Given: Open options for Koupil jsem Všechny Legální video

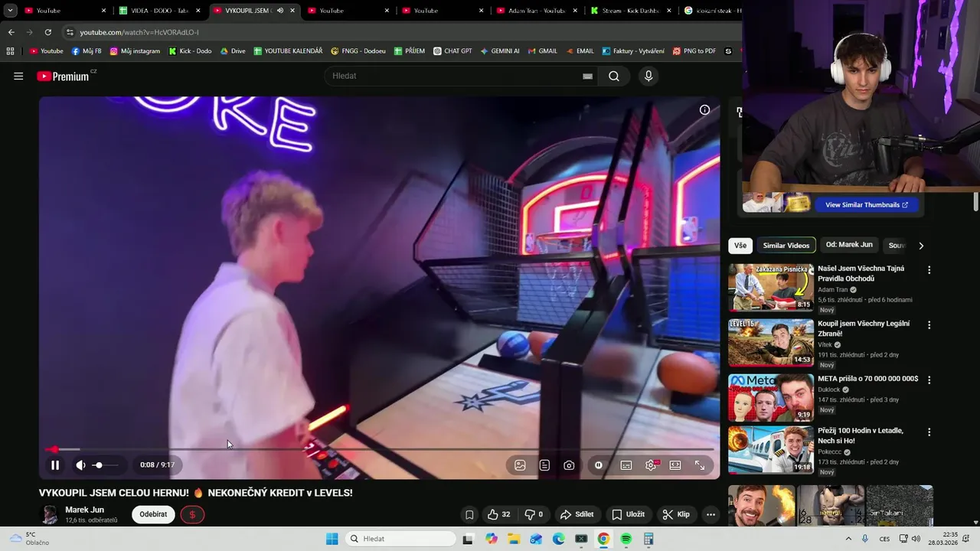Looking at the screenshot, I should pyautogui.click(x=929, y=325).
